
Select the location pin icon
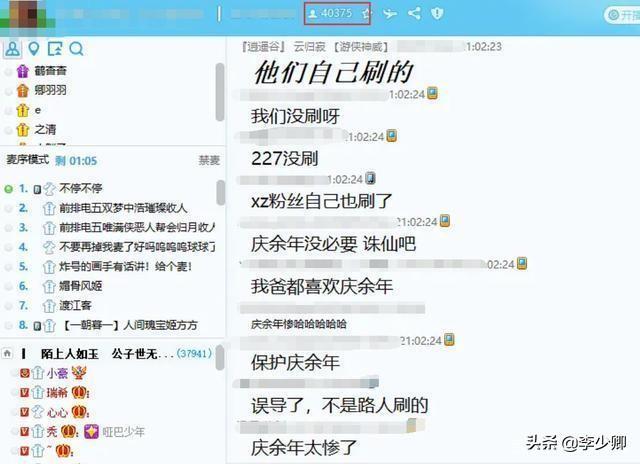click(x=34, y=49)
